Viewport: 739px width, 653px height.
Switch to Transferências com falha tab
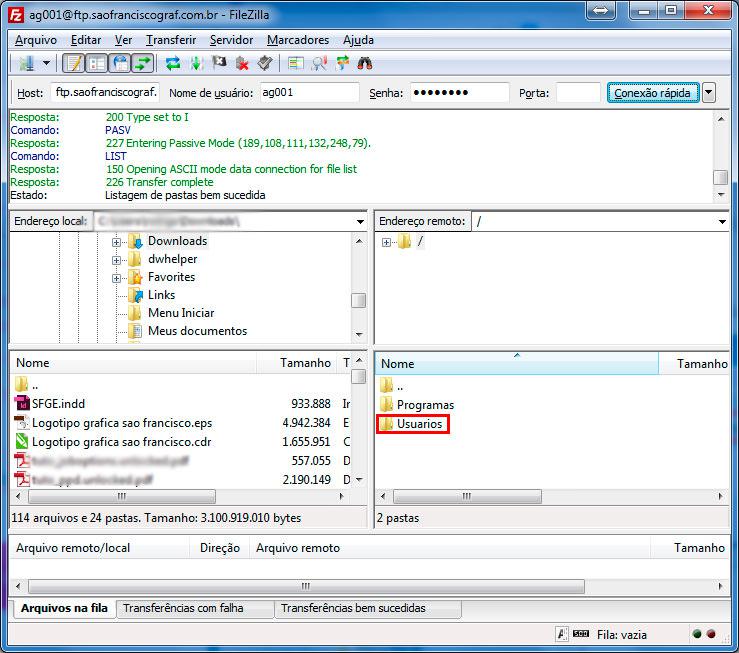[195, 608]
